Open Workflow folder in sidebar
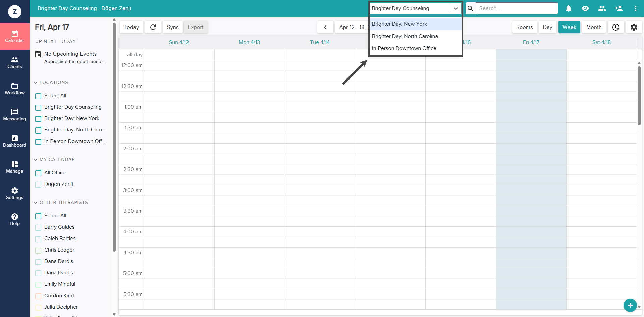 point(15,89)
